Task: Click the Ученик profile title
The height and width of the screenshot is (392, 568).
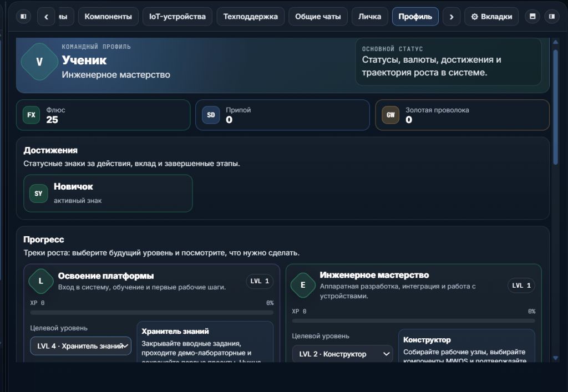Action: 84,60
